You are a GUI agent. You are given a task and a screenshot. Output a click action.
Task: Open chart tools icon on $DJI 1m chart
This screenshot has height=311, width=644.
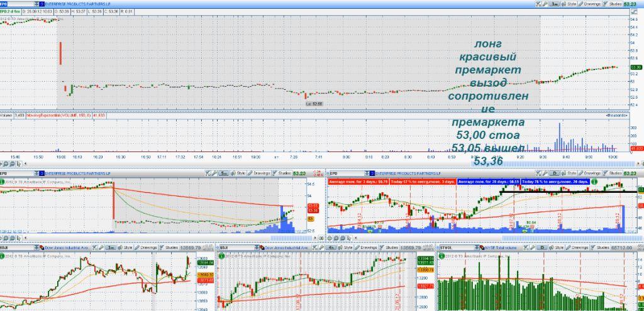tap(94, 248)
